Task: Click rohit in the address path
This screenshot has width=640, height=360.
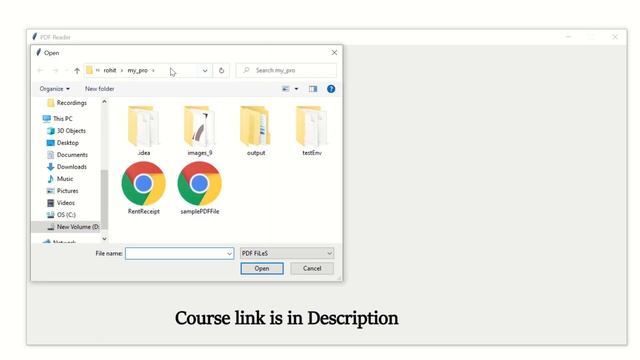Action: (x=110, y=70)
